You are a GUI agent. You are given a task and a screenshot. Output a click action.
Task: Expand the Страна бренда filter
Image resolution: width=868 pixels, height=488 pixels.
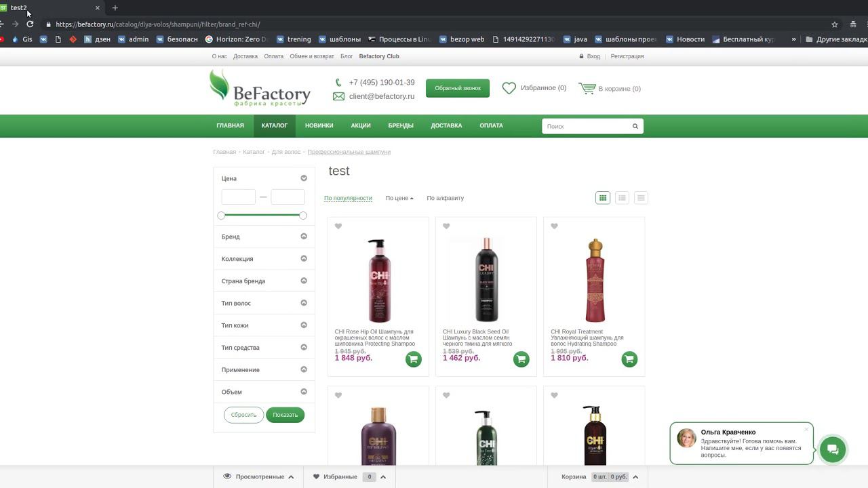[x=304, y=281]
